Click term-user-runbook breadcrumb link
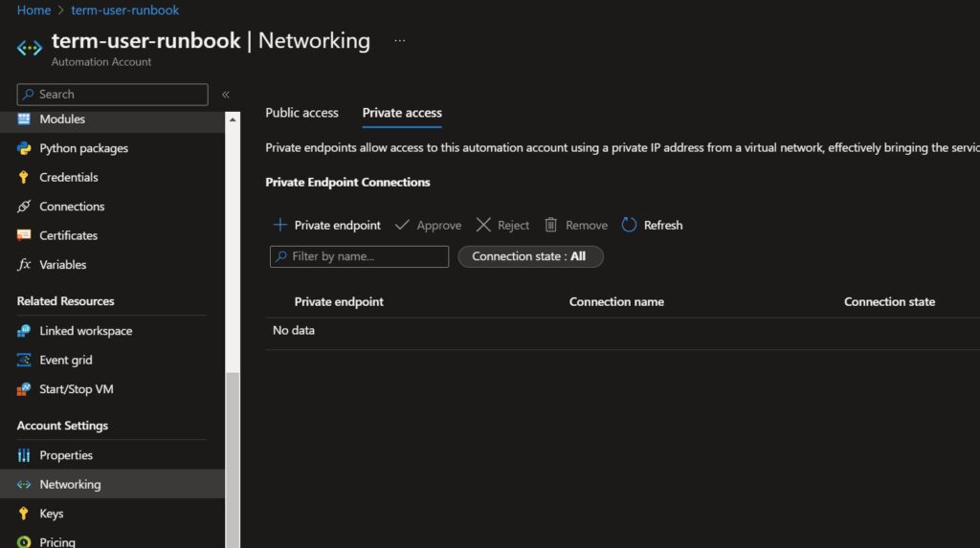This screenshot has height=548, width=980. coord(125,10)
